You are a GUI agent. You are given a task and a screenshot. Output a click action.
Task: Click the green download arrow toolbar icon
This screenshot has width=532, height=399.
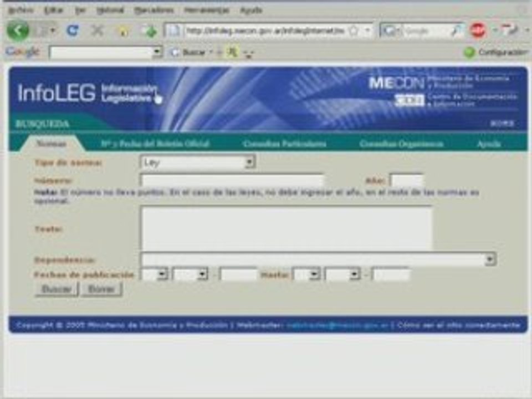pyautogui.click(x=149, y=31)
